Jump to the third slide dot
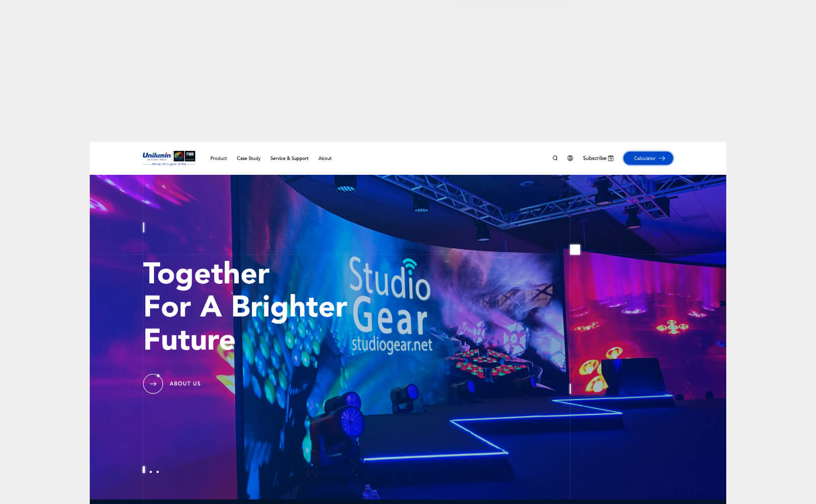Viewport: 816px width, 504px height. [158, 472]
